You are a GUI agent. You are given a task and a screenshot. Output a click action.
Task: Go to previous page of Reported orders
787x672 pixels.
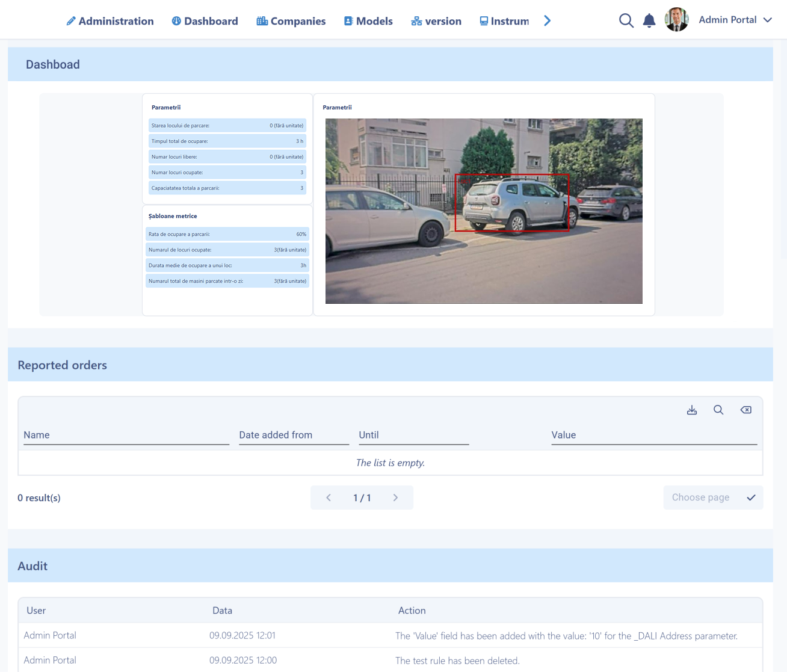point(329,498)
